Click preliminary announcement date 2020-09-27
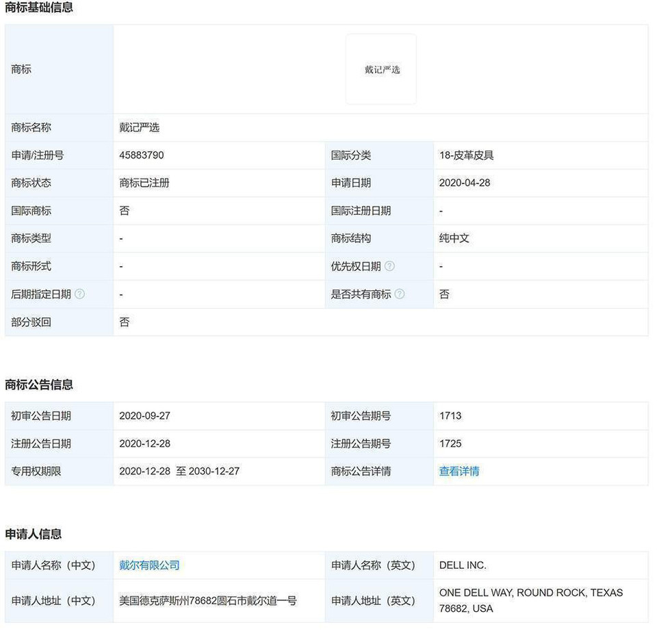This screenshot has width=657, height=644. coord(144,416)
